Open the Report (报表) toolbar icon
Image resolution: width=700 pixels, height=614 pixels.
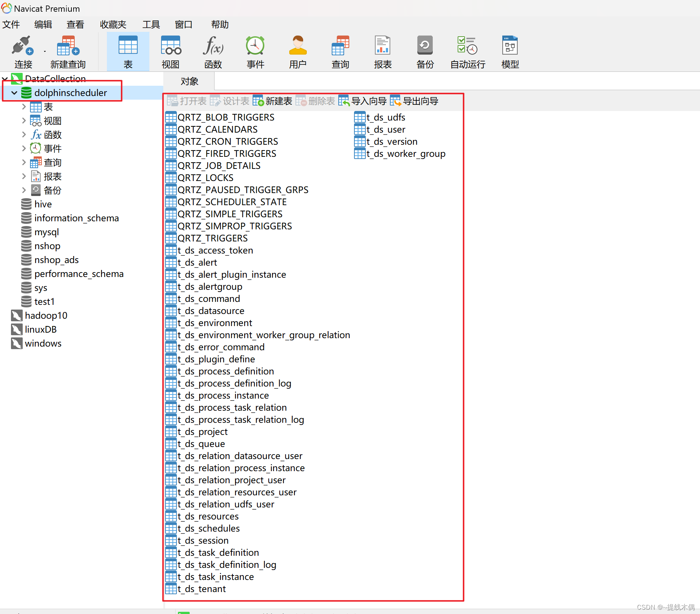[383, 52]
